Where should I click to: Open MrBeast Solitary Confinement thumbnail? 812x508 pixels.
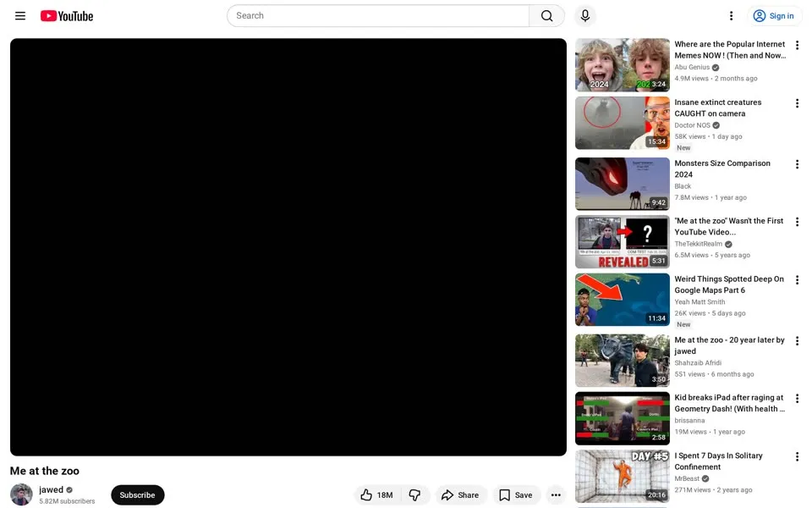[622, 477]
